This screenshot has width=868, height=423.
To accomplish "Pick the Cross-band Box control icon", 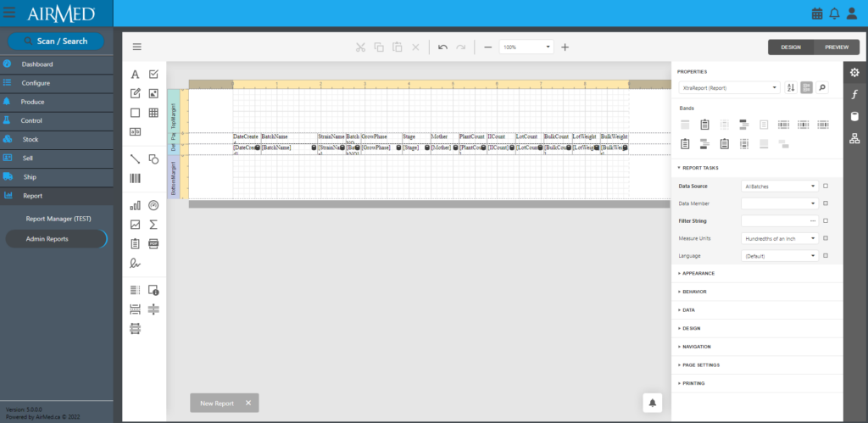I will pos(135,328).
